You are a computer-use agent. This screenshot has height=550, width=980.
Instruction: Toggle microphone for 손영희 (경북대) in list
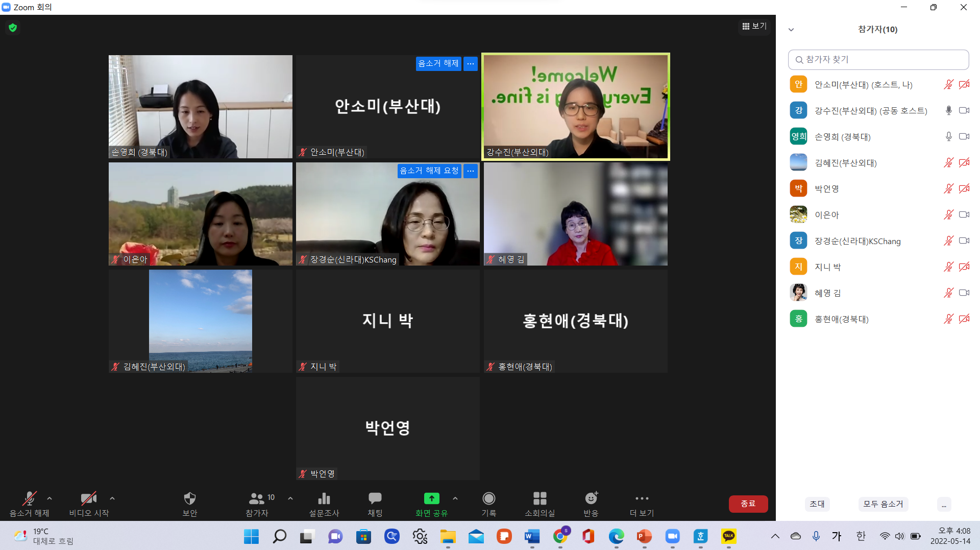[x=948, y=136]
